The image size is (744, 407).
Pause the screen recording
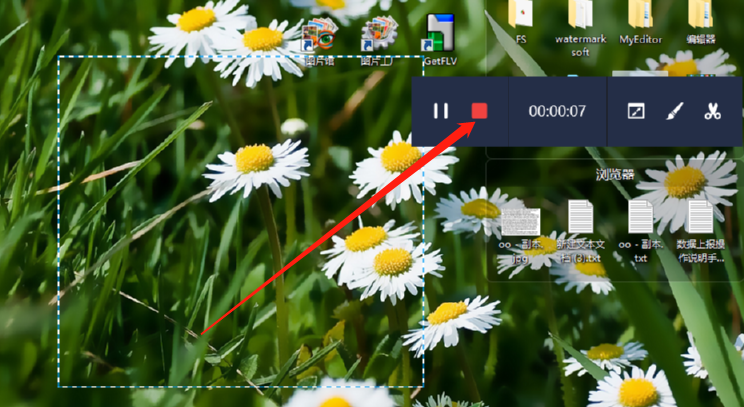[441, 111]
